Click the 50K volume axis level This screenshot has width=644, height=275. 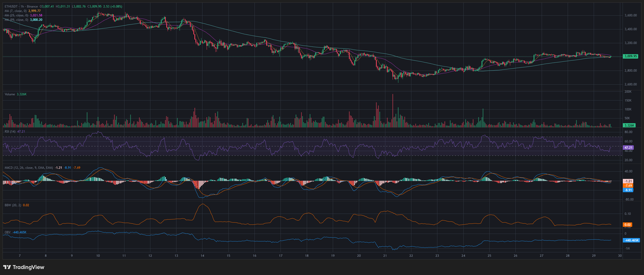point(627,117)
